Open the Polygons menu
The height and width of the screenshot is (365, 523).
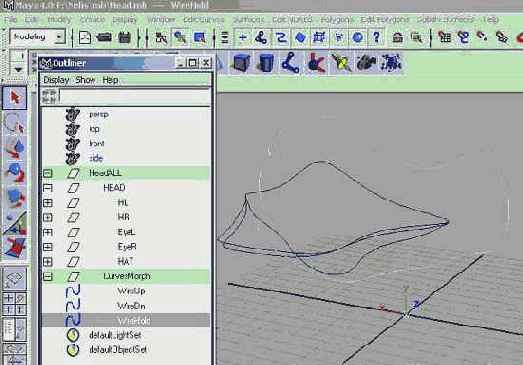337,20
